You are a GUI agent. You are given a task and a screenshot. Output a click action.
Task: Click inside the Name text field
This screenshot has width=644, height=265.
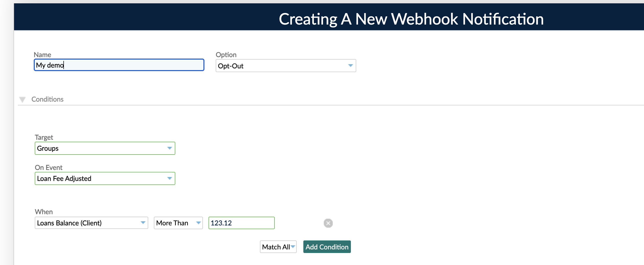pos(119,65)
